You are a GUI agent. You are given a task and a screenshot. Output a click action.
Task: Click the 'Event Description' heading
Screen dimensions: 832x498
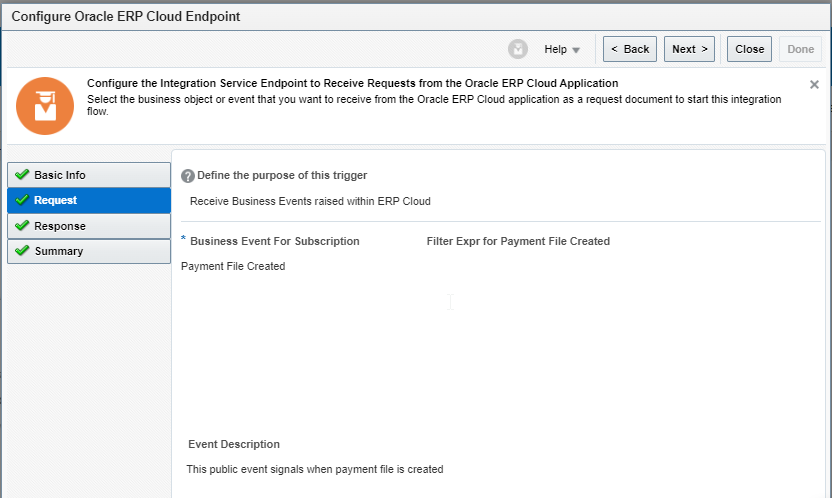tap(234, 444)
